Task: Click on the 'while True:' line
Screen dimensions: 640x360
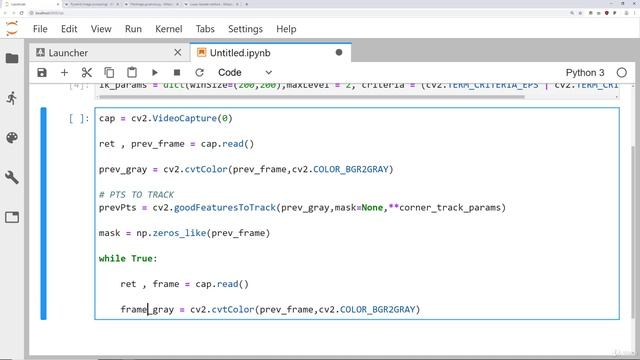Action: click(128, 258)
